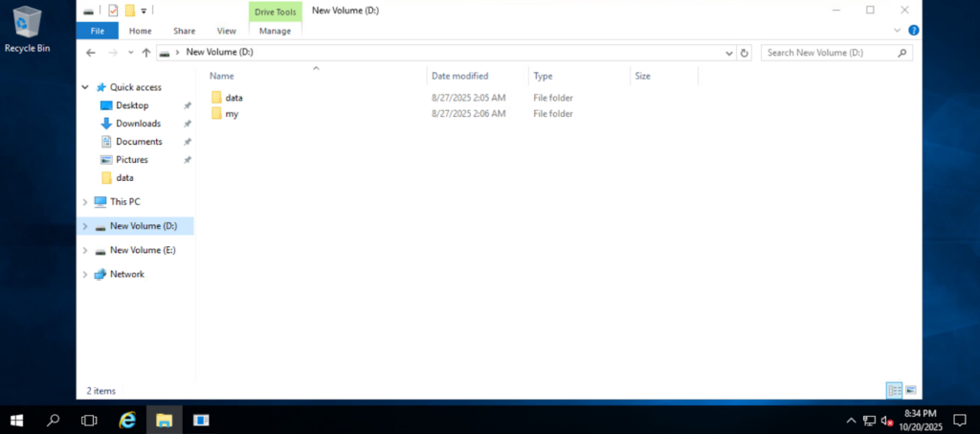Select the Drive Tools contextual tab

coord(275,11)
